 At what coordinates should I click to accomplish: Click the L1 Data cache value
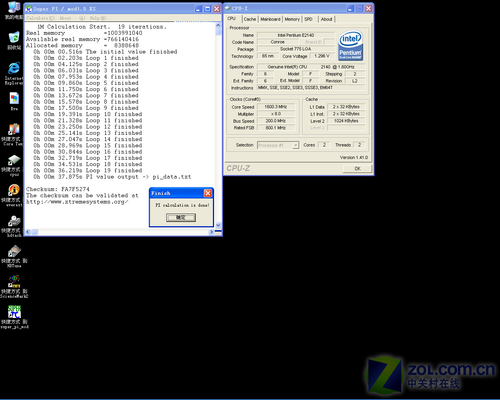[x=346, y=107]
